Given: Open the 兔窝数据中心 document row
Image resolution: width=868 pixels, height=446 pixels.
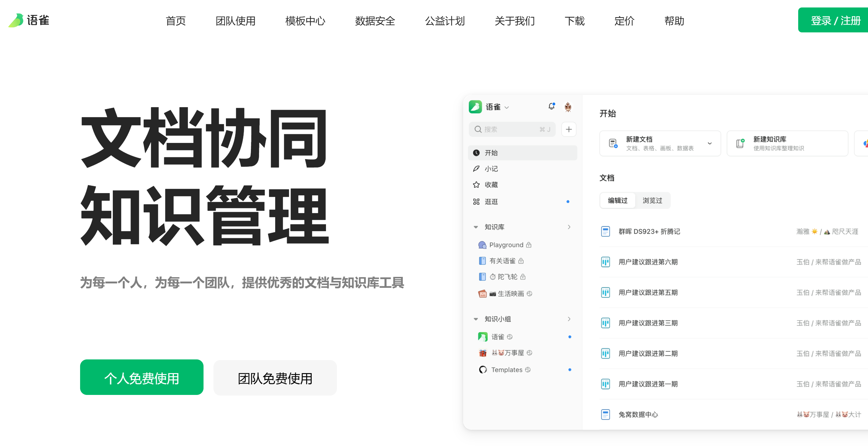Looking at the screenshot, I should click(x=734, y=415).
